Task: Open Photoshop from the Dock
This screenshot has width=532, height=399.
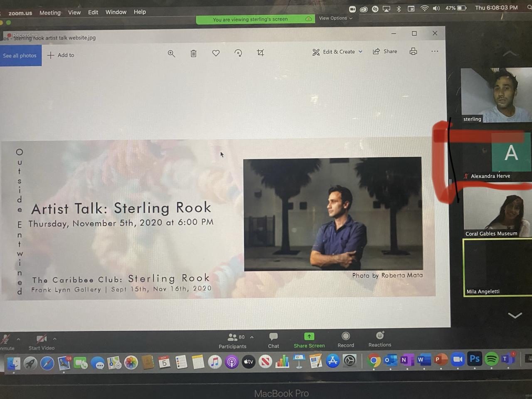Action: pos(475,359)
